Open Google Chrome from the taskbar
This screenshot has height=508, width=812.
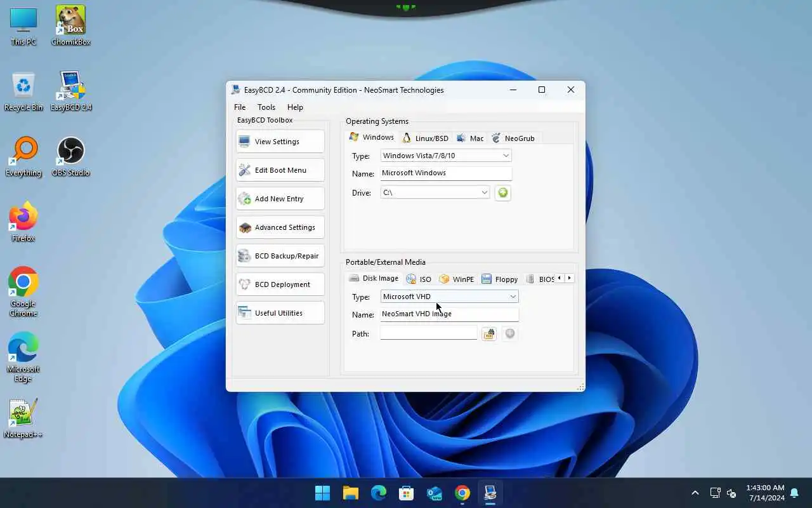pos(462,493)
